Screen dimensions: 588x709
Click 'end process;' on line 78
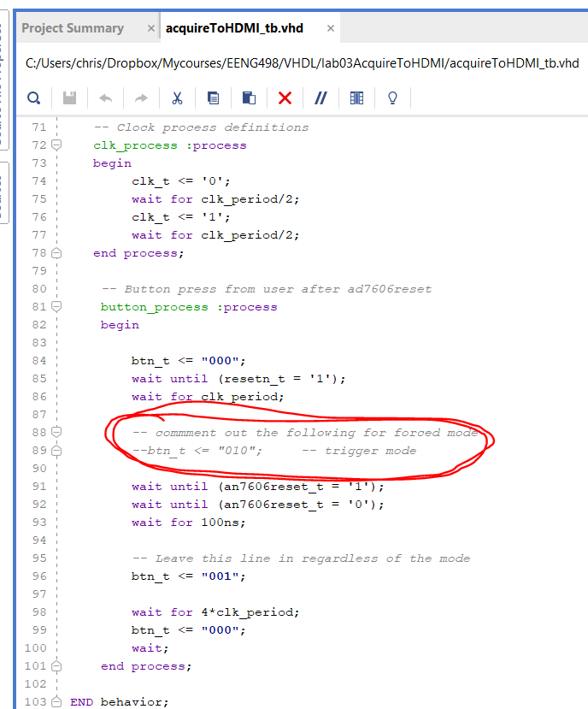pos(138,254)
